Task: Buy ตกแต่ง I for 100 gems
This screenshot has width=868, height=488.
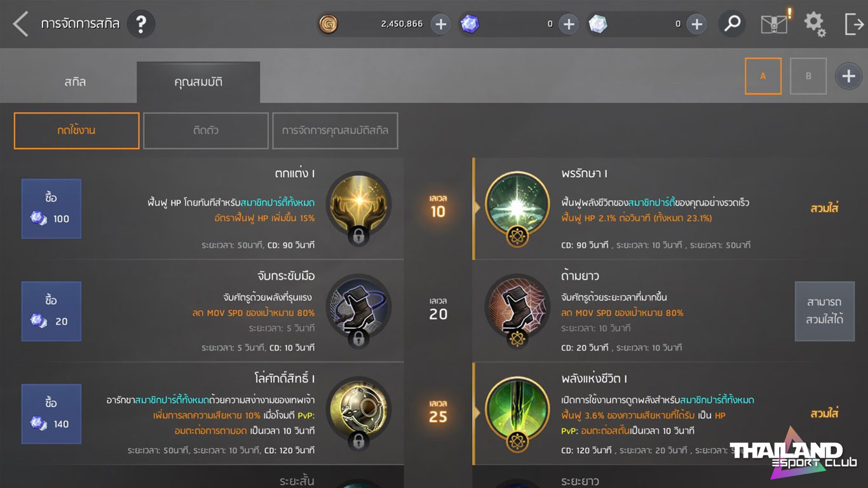Action: [51, 208]
